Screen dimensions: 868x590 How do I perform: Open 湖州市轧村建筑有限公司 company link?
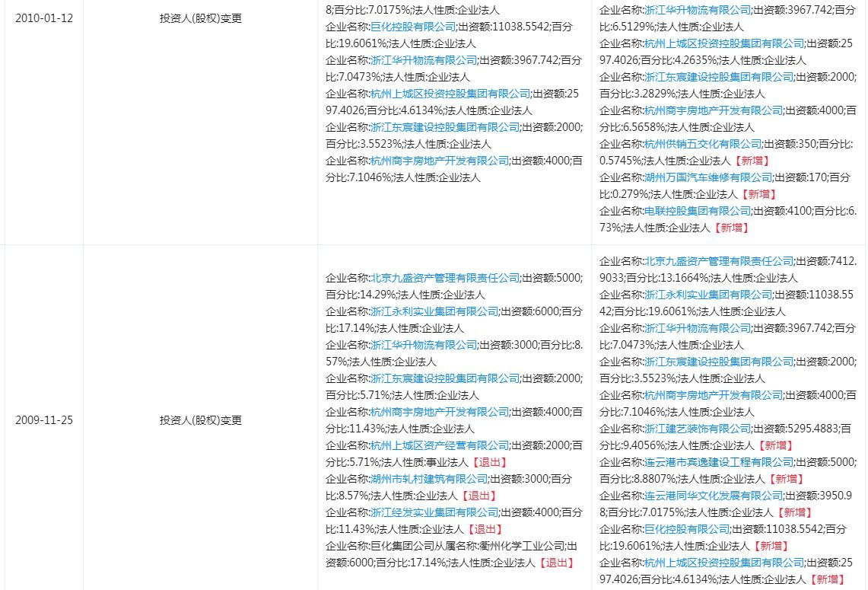pos(429,479)
